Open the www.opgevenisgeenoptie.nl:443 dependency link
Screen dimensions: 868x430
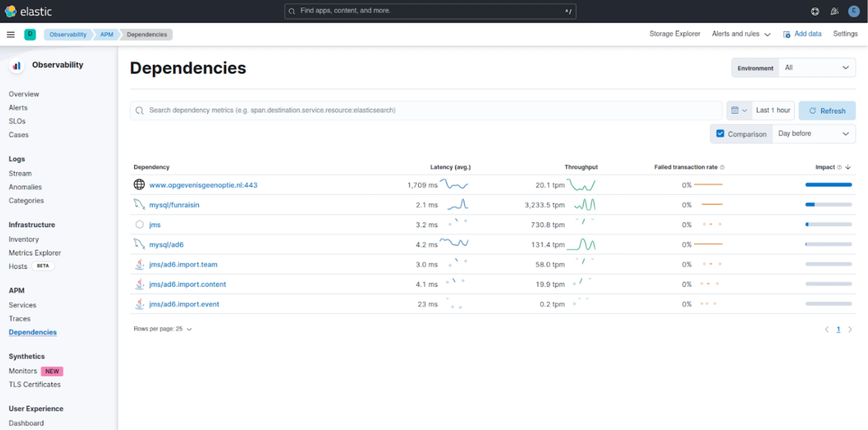click(x=203, y=185)
